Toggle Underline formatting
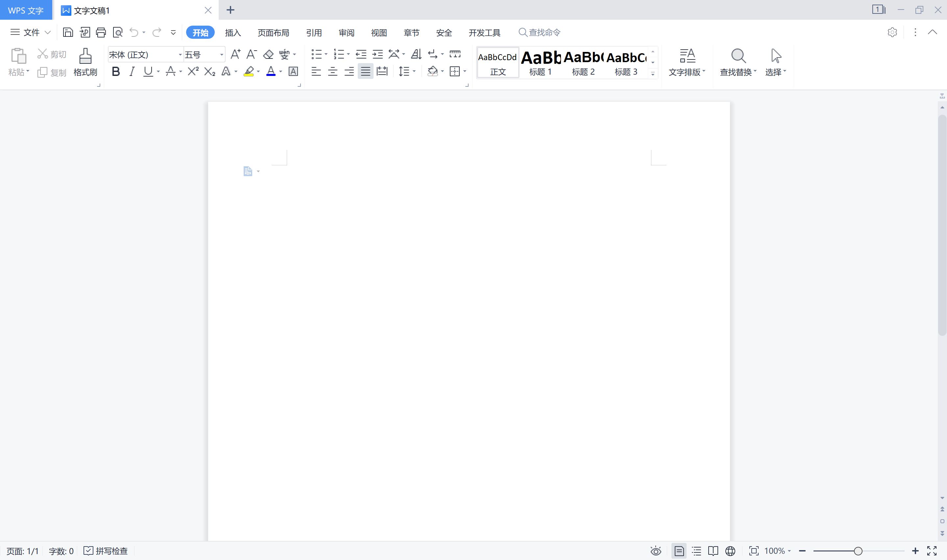 click(x=148, y=71)
